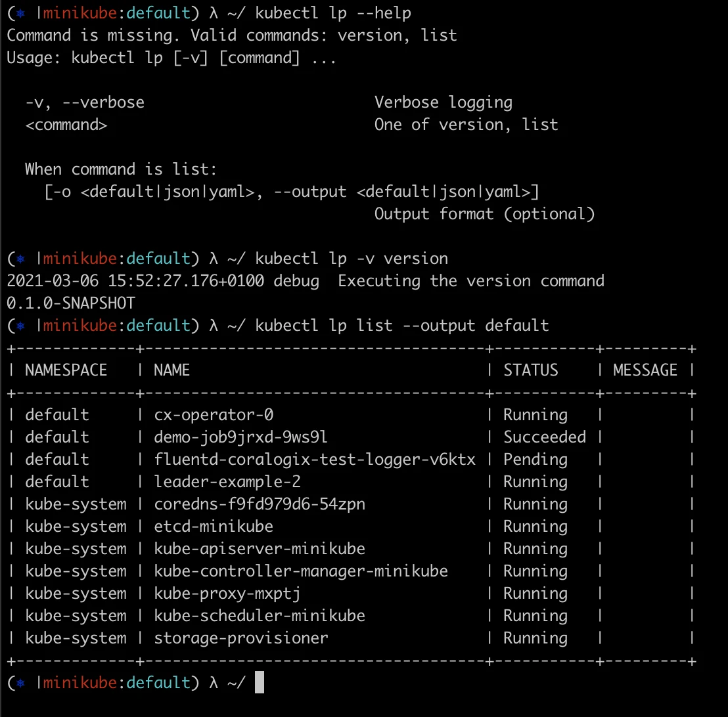Click the Kubernetes icon in the last prompt

(x=20, y=683)
